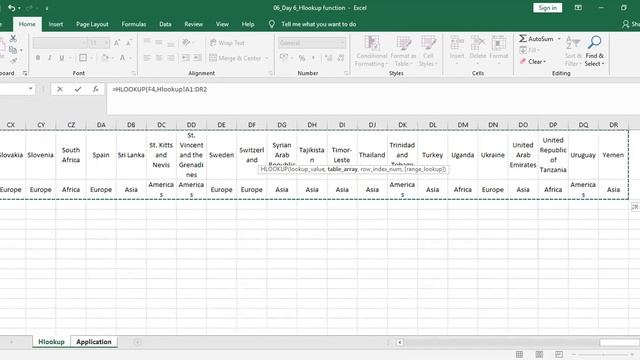The image size is (640, 360).
Task: Click AutoSum button
Action: point(536,39)
